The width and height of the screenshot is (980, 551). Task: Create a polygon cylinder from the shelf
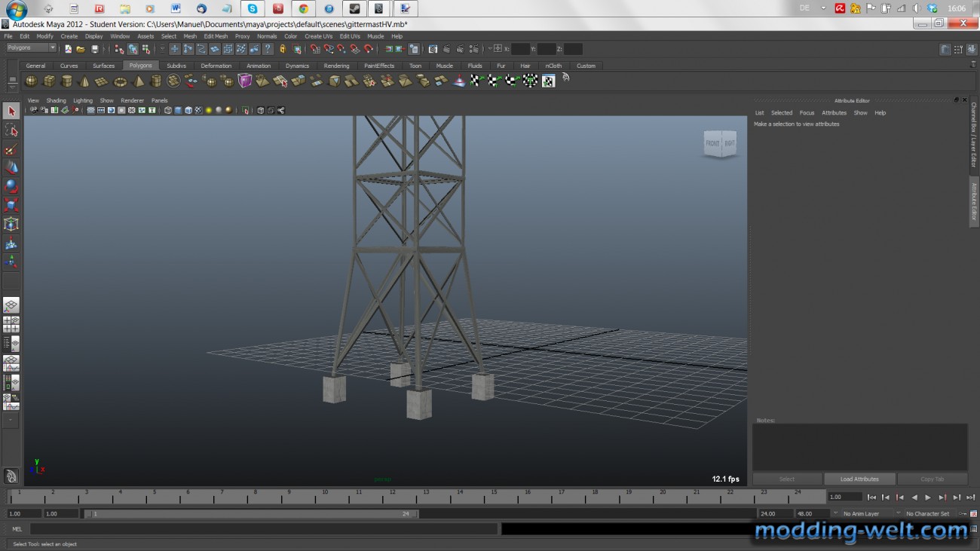(x=67, y=81)
